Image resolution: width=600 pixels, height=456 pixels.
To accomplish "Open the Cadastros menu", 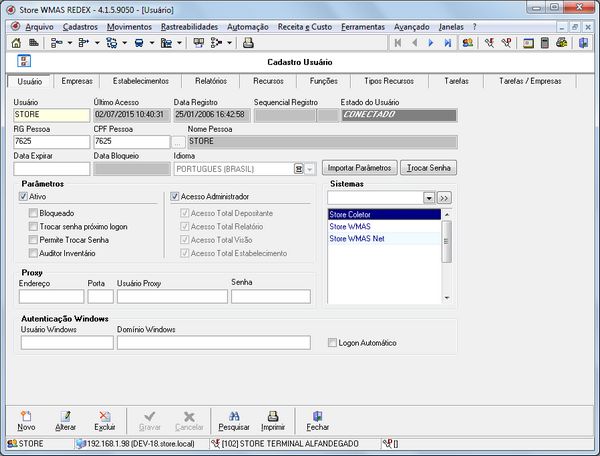I will [x=80, y=27].
